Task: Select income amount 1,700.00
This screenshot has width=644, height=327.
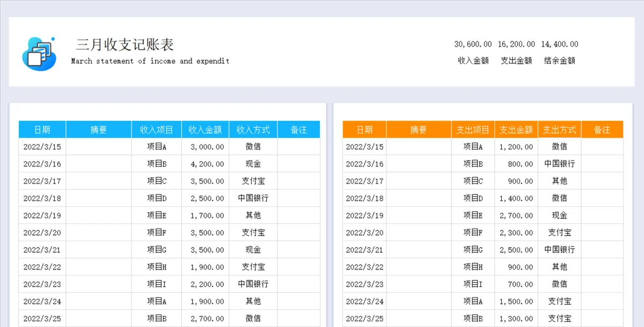Action: click(207, 215)
